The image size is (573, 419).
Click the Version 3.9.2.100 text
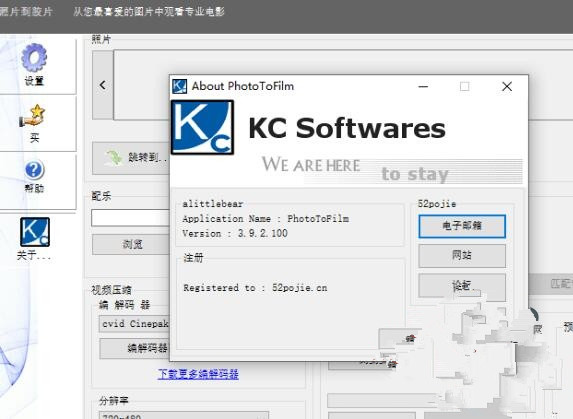(235, 233)
